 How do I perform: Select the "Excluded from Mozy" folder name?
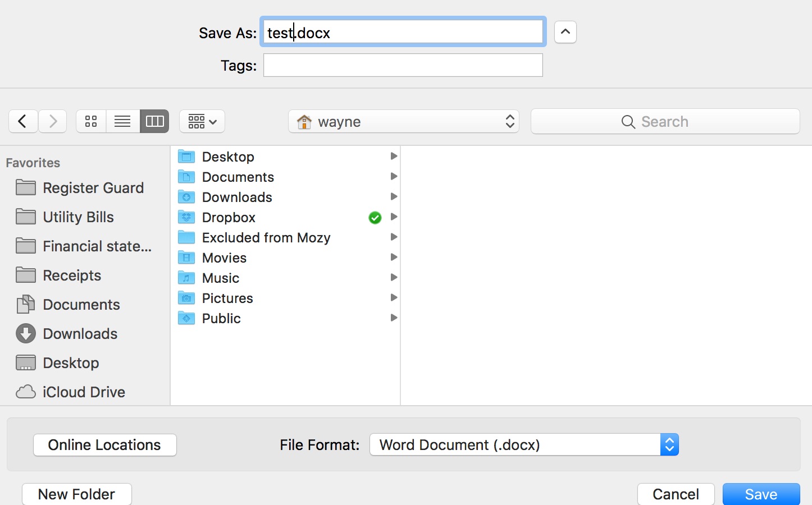(x=266, y=238)
